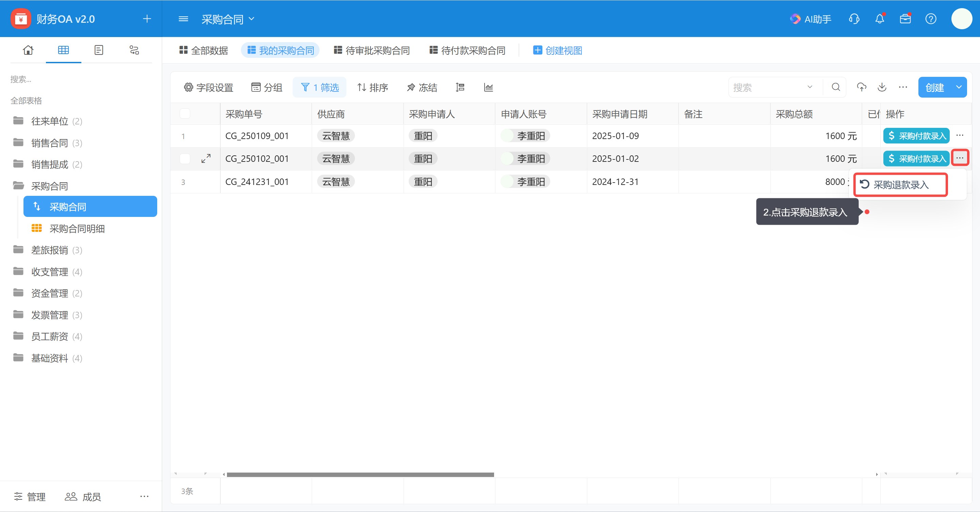Open the 成员 members button

[x=83, y=496]
